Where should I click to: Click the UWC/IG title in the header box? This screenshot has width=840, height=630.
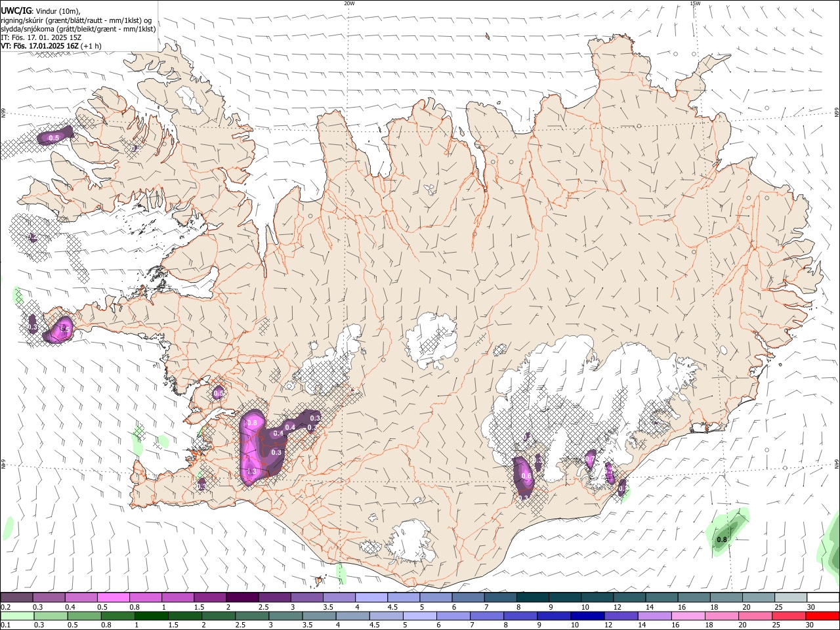pyautogui.click(x=16, y=10)
